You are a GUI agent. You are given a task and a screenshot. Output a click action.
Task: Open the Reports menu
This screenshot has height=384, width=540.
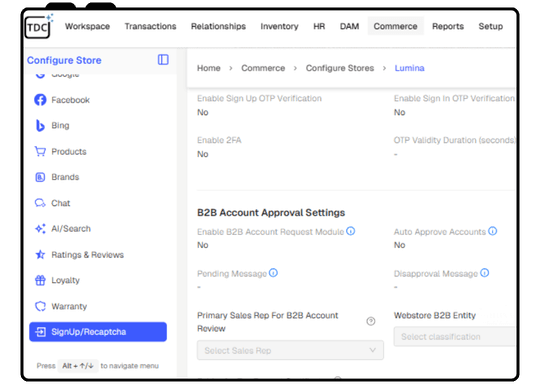point(448,26)
